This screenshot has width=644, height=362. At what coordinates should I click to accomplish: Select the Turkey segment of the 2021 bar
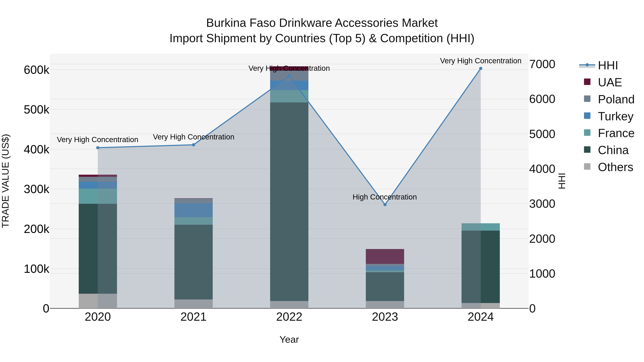pyautogui.click(x=194, y=210)
